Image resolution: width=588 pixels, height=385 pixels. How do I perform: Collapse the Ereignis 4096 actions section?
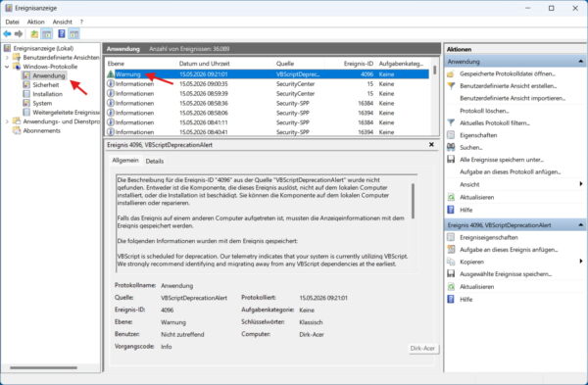(581, 225)
